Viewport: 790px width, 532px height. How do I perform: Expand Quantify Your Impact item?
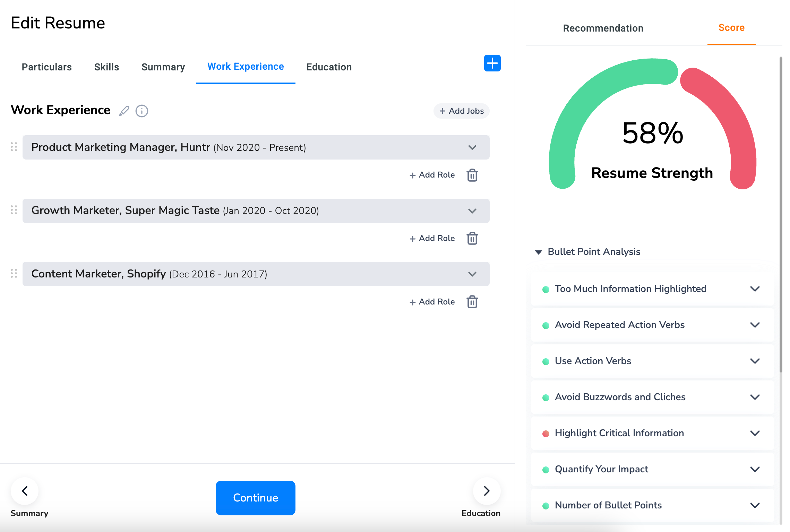pos(755,469)
